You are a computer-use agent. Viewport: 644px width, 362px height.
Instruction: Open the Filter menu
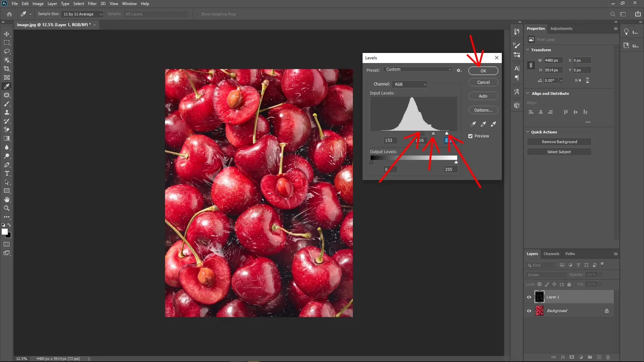pos(92,4)
